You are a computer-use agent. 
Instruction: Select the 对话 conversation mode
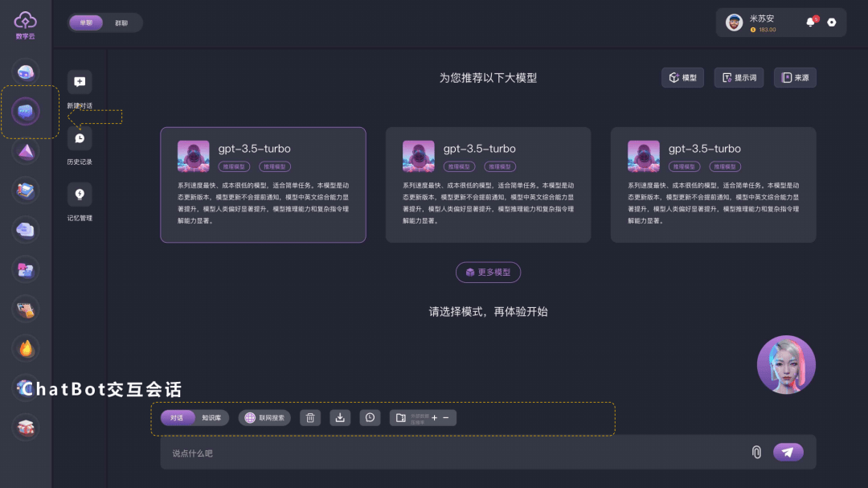click(x=177, y=417)
